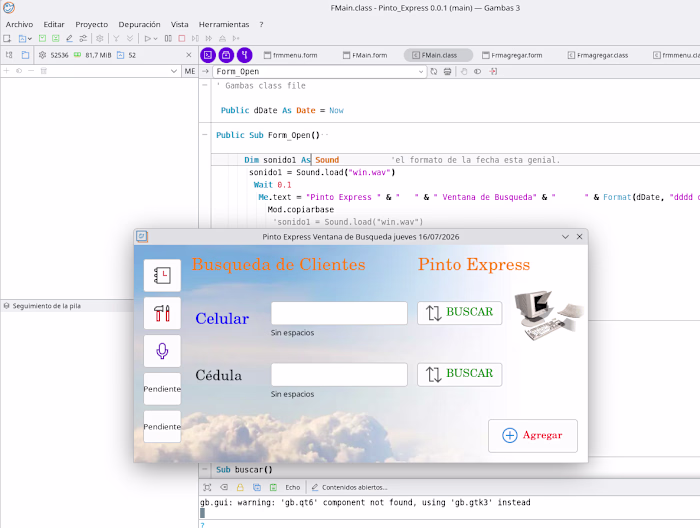Click the new project icon in the main toolbar

point(7,38)
